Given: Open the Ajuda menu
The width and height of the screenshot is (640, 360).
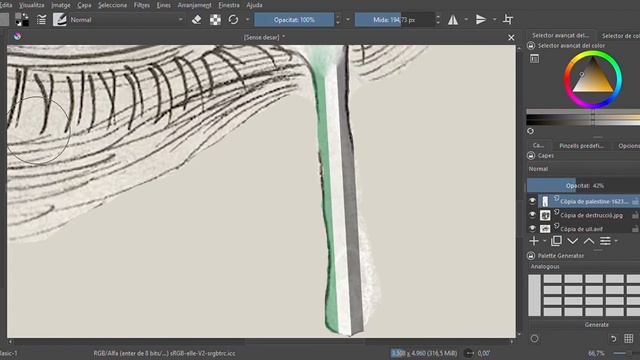Looking at the screenshot, I should coord(254,5).
